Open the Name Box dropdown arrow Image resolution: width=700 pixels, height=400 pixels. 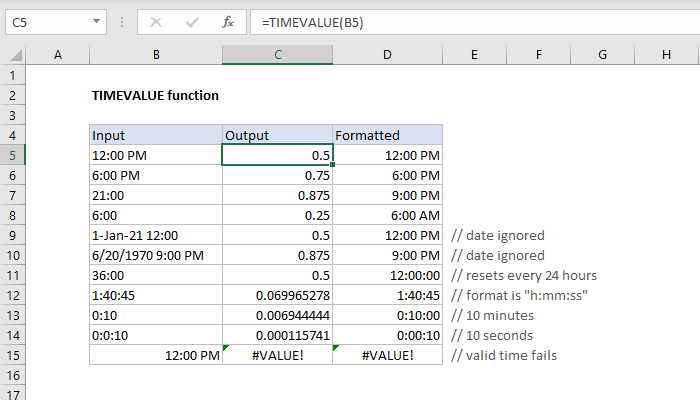(96, 21)
